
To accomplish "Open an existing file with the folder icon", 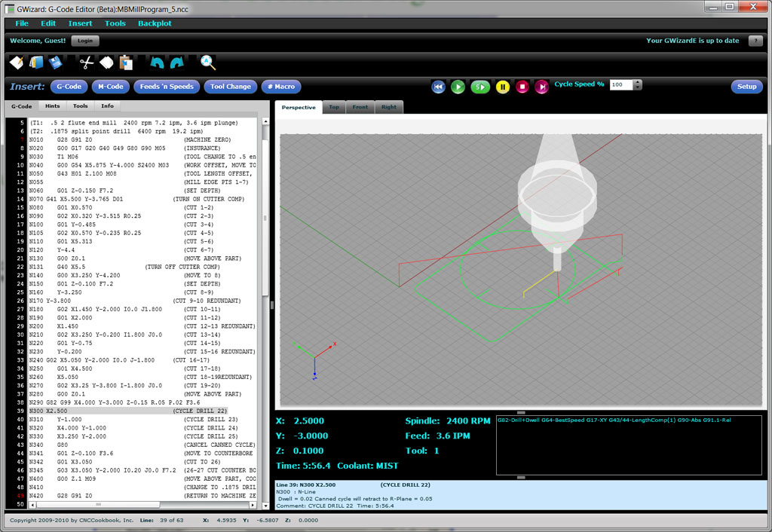I will (35, 63).
